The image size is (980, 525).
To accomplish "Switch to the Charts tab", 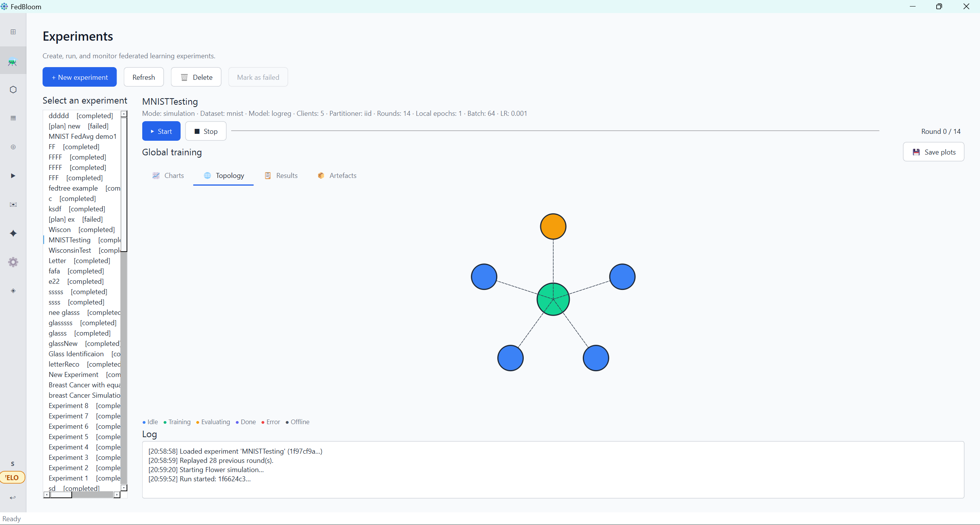I will point(168,176).
